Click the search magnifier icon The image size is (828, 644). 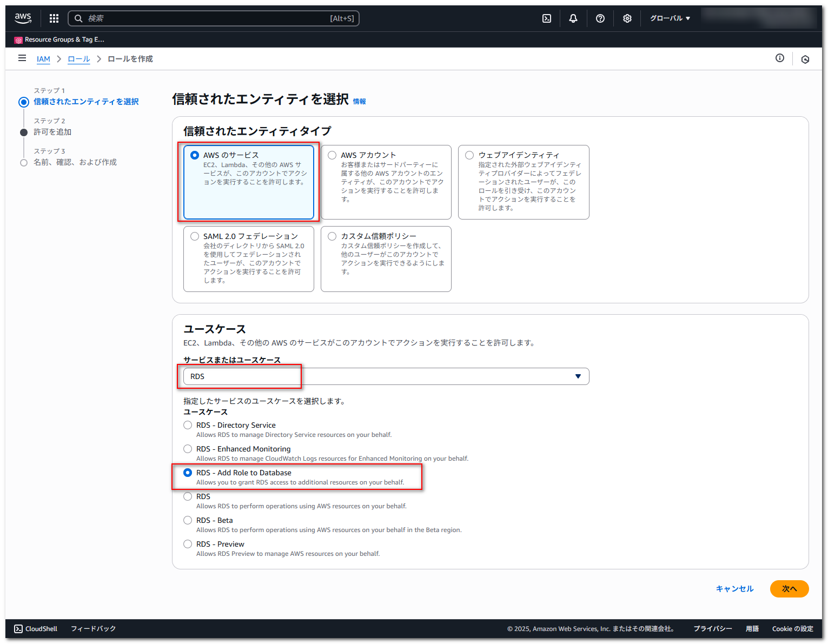(x=78, y=18)
